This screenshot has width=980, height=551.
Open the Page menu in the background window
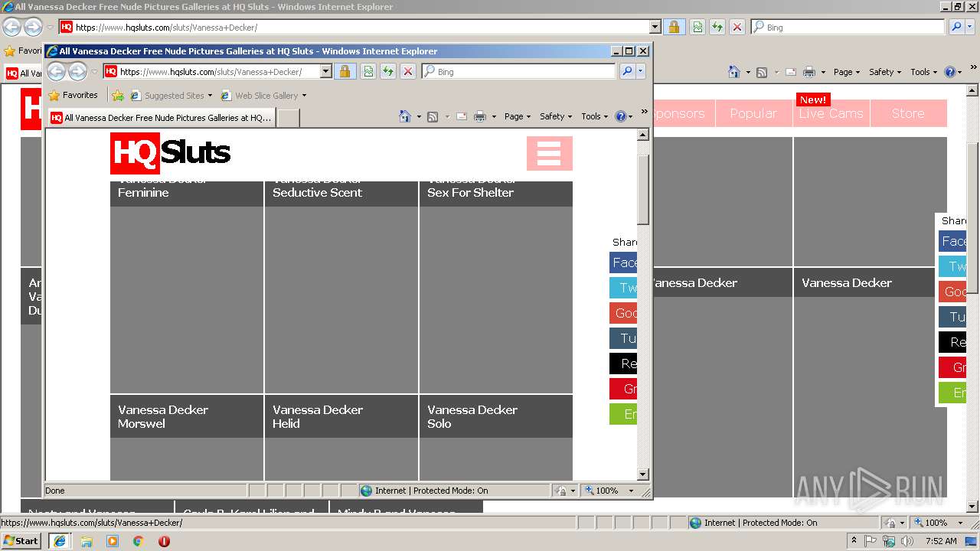pos(847,72)
